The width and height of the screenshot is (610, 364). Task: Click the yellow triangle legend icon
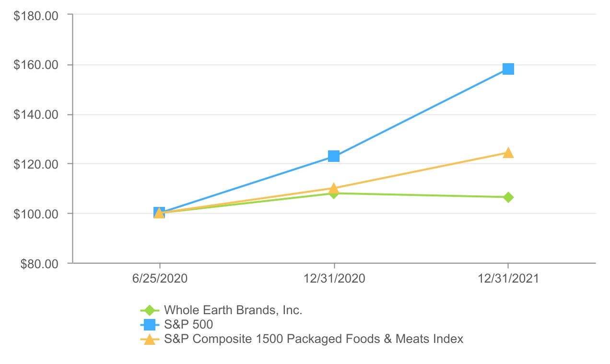(150, 340)
